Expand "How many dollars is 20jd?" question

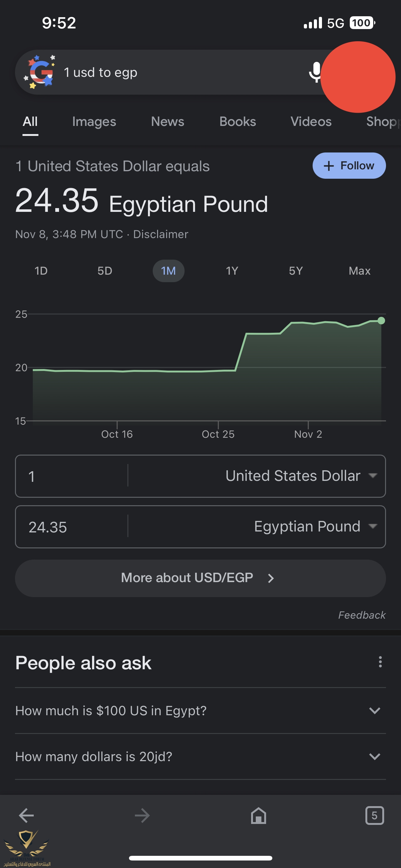coord(200,757)
